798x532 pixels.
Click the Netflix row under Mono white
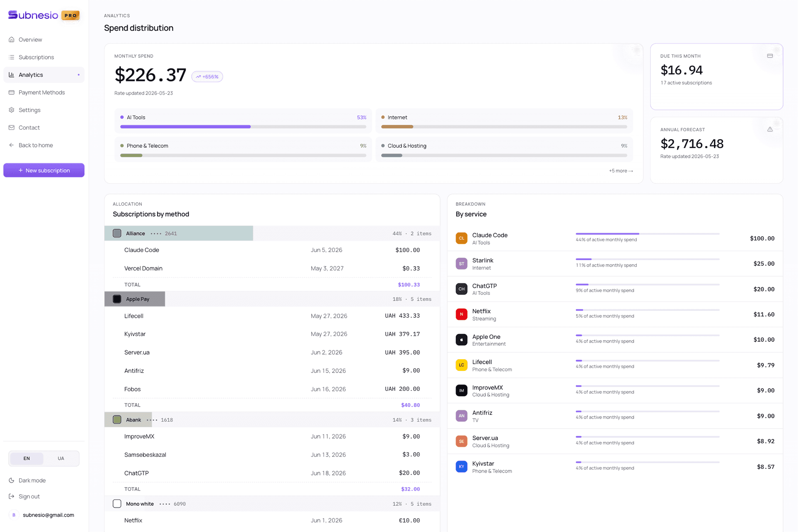[x=272, y=520]
